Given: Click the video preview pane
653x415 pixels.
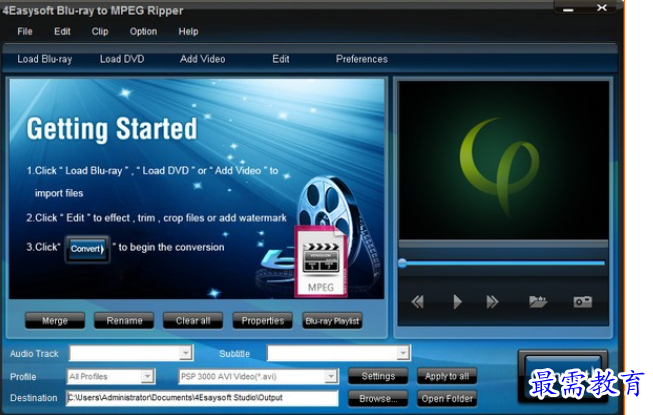Looking at the screenshot, I should 503,160.
